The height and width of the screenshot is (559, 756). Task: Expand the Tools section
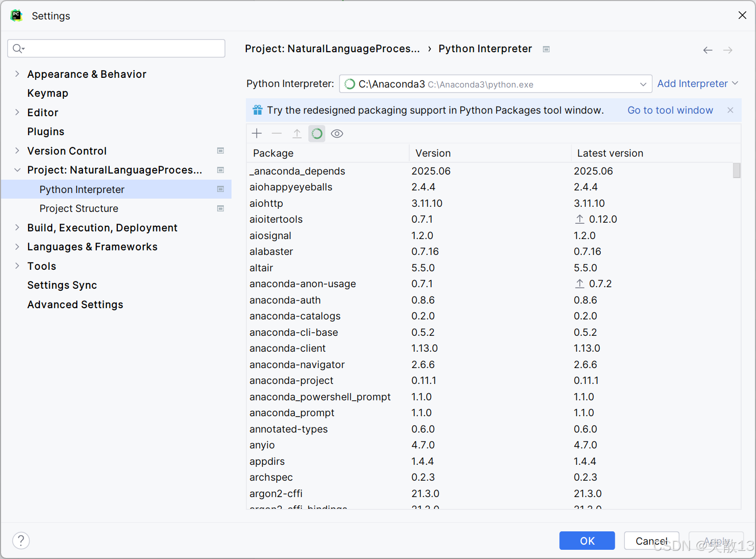click(x=17, y=266)
